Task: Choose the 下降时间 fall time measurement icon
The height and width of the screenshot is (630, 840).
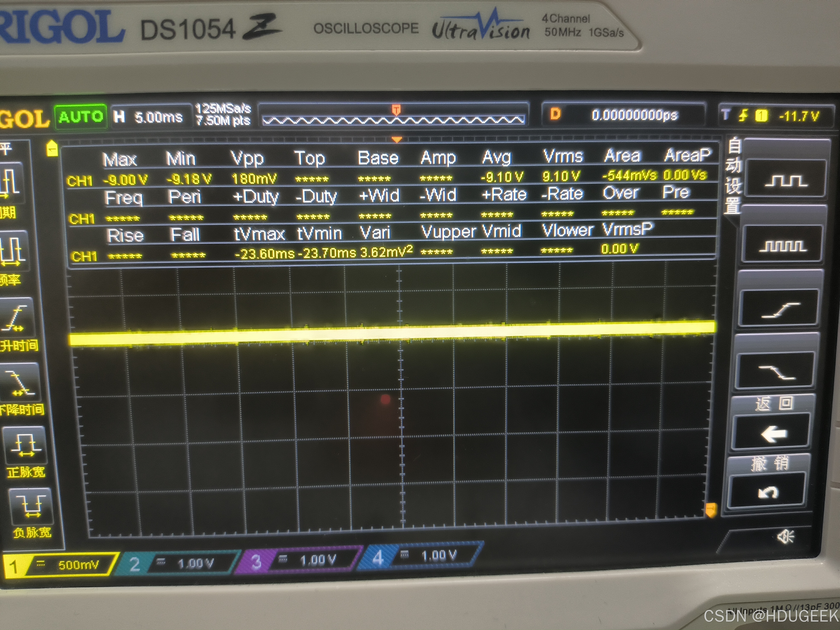Action: click(21, 382)
